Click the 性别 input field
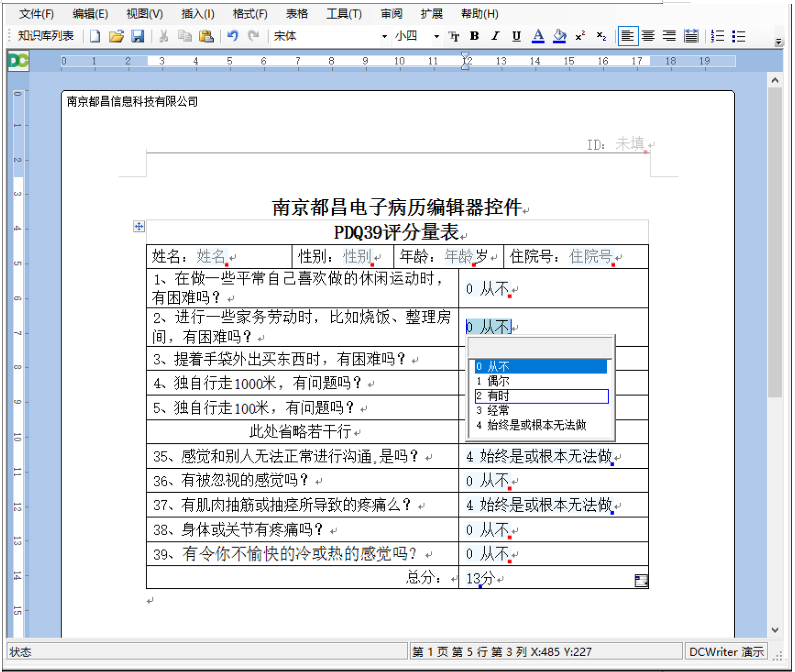 pos(358,257)
